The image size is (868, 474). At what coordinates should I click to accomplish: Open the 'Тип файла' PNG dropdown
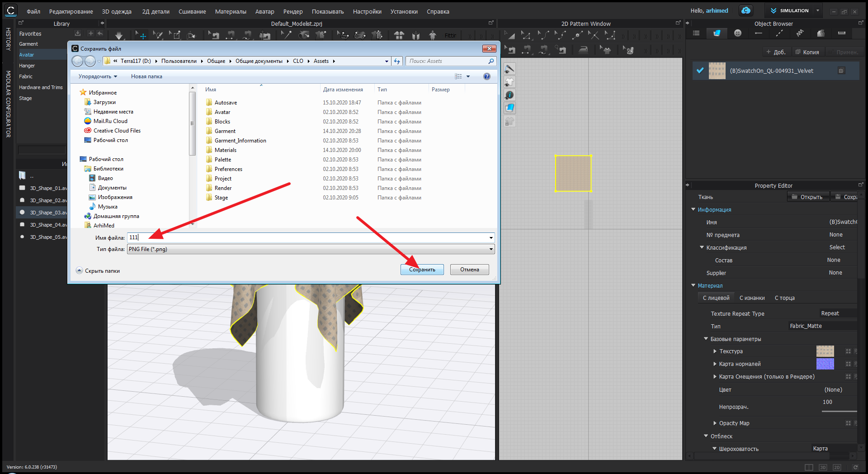point(491,249)
